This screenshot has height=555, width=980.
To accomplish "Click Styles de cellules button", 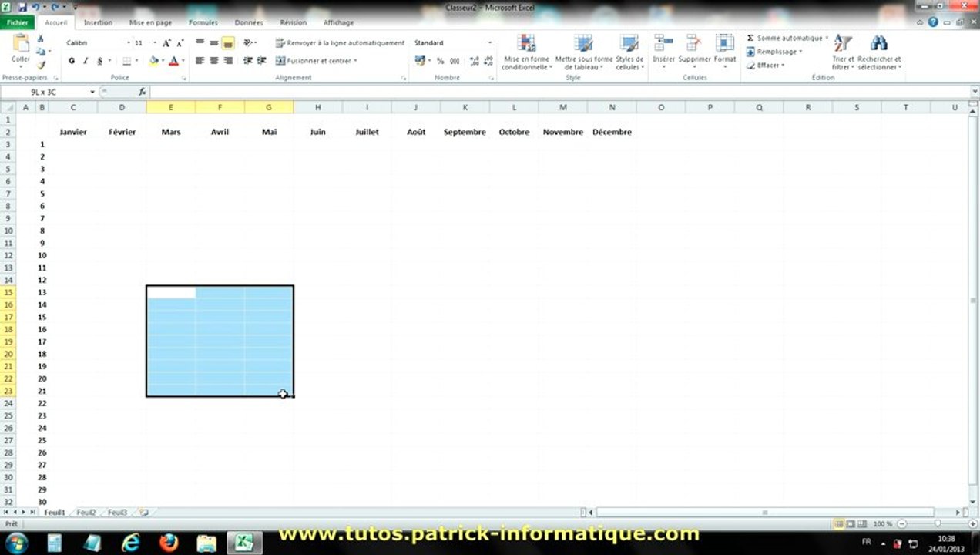I will (629, 52).
